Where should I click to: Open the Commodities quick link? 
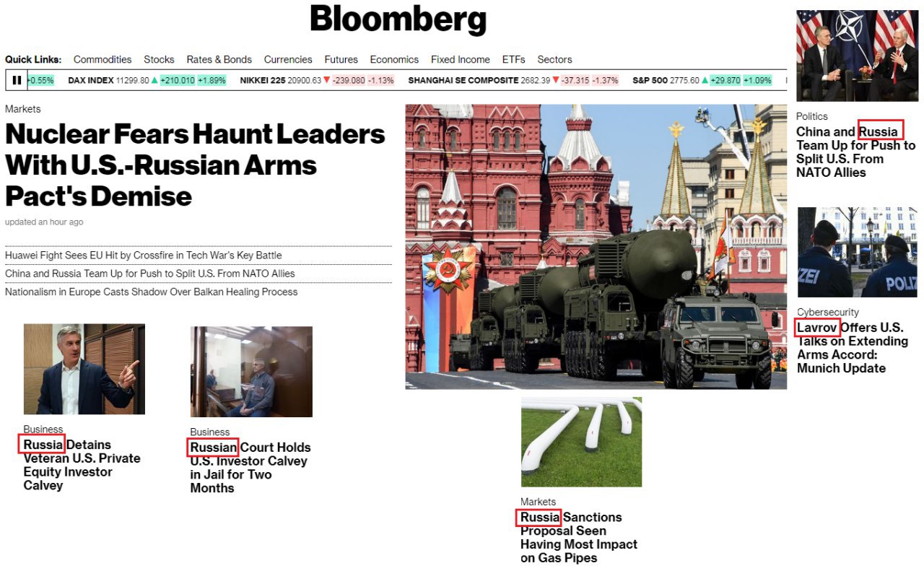(x=103, y=59)
